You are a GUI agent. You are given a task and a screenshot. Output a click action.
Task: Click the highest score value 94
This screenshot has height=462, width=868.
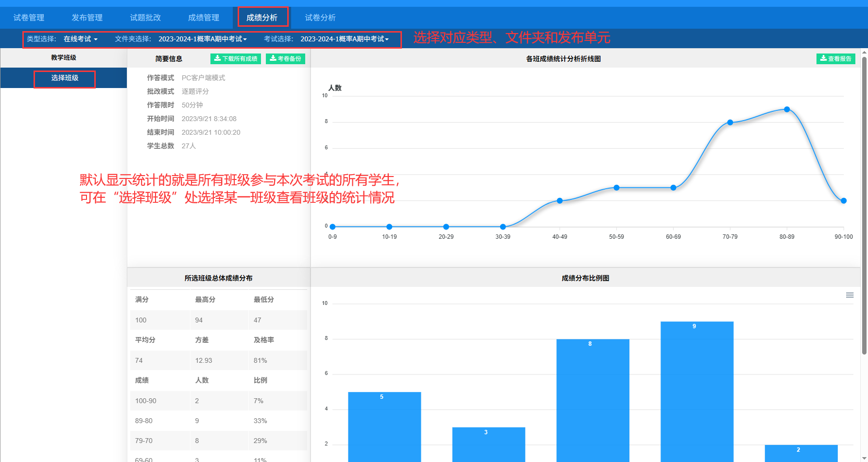199,320
